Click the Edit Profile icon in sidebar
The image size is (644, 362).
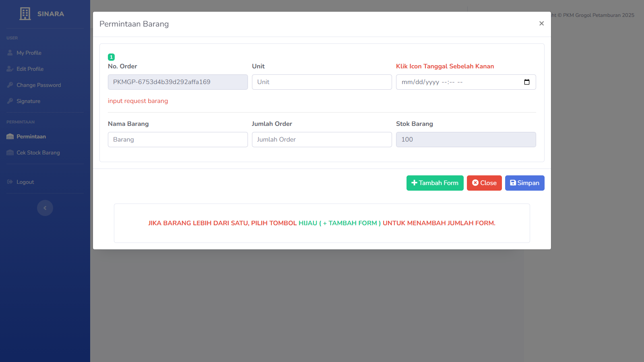click(10, 69)
